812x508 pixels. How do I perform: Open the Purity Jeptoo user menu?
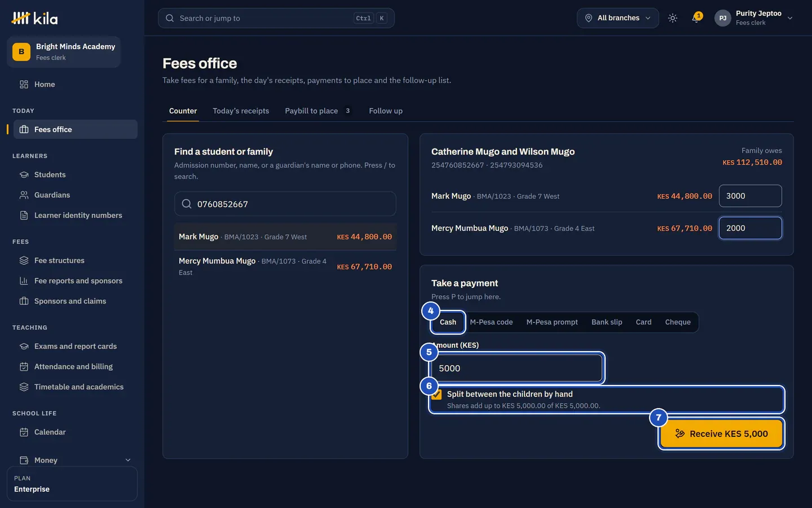(754, 18)
